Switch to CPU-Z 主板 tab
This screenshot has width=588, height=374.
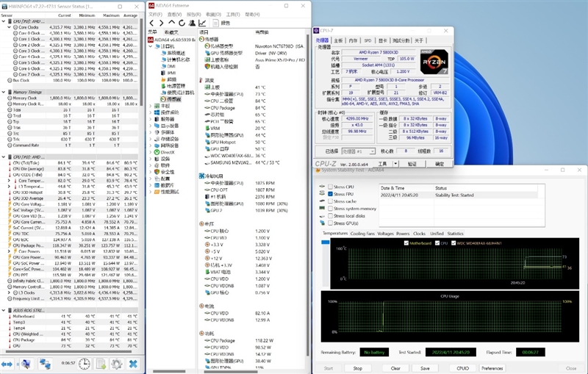pyautogui.click(x=338, y=40)
